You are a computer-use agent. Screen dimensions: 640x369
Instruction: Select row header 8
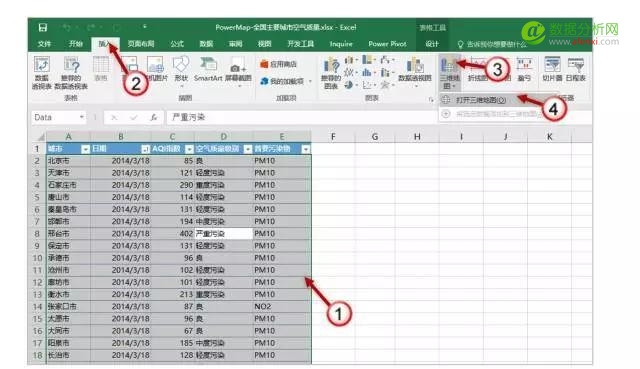[37, 234]
